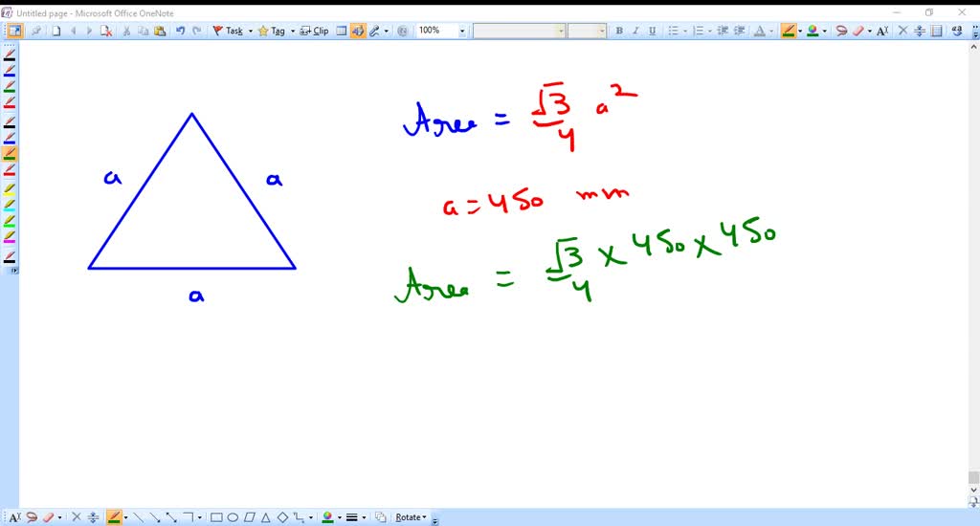980x526 pixels.
Task: Toggle Full Page View button
Action: [13, 31]
